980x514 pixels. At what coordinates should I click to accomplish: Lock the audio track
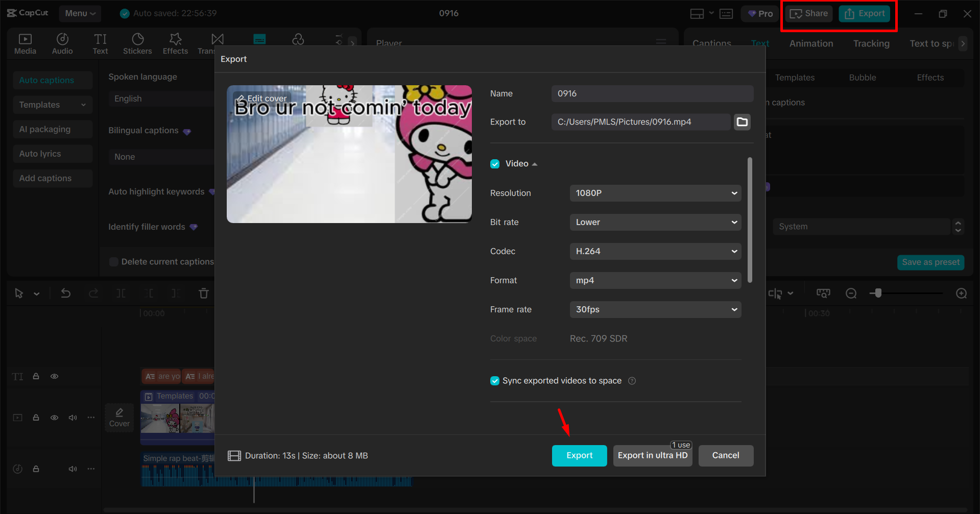36,469
